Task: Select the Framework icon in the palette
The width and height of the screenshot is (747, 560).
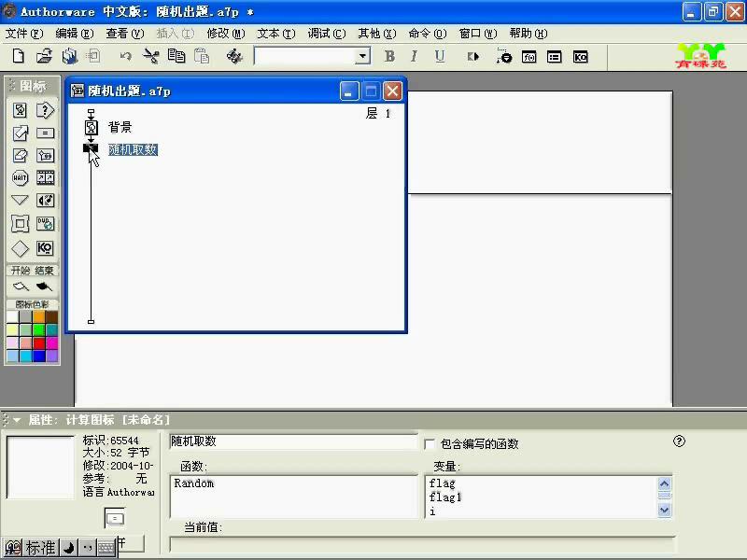Action: coord(20,223)
